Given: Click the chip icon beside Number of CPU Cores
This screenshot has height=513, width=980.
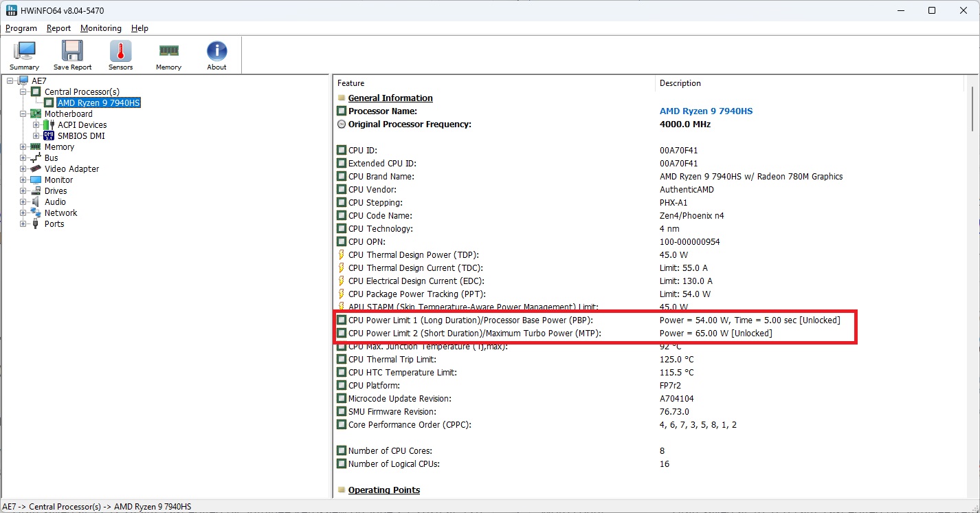Looking at the screenshot, I should point(342,451).
